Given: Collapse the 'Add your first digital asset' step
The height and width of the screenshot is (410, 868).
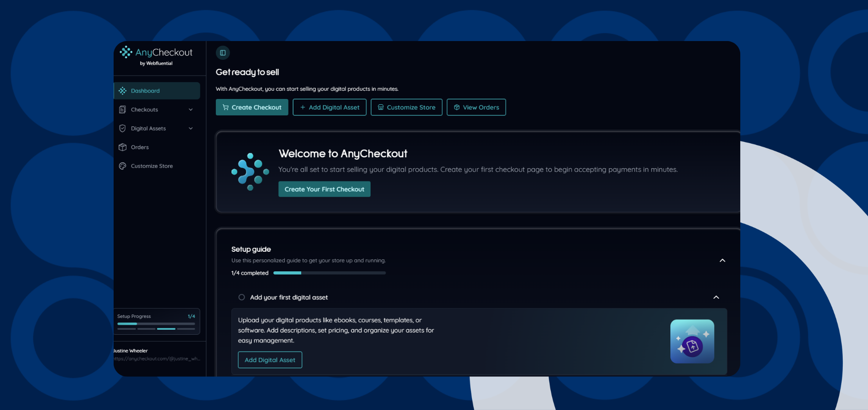Looking at the screenshot, I should point(716,297).
